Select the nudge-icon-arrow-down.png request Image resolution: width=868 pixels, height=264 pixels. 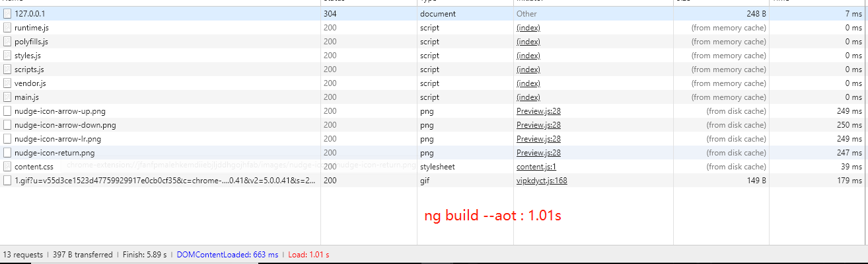[x=434, y=125]
